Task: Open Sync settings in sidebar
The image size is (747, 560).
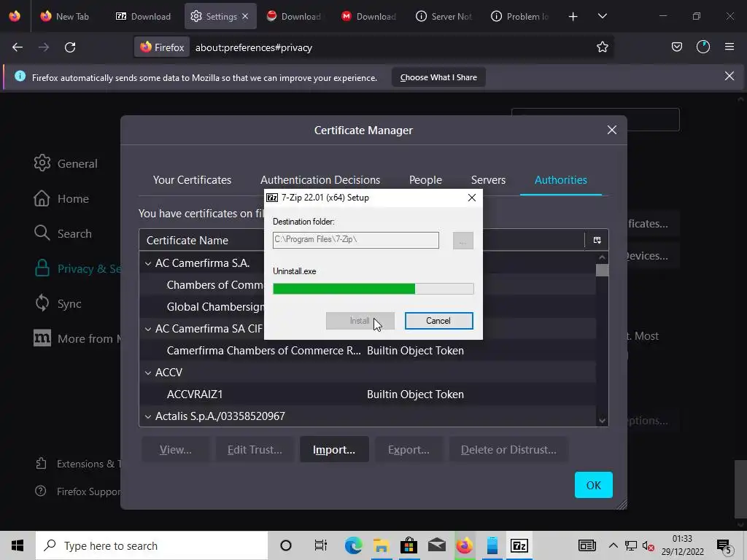Action: coord(58,303)
